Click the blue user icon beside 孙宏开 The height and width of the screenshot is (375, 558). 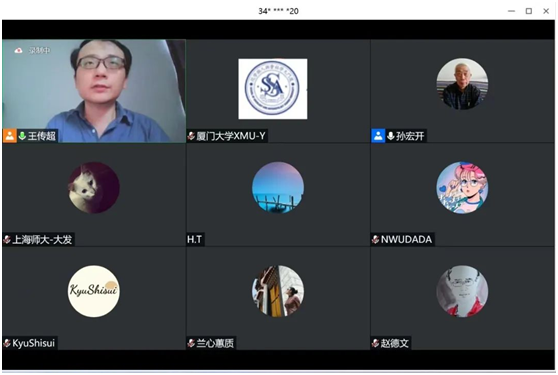click(x=378, y=136)
